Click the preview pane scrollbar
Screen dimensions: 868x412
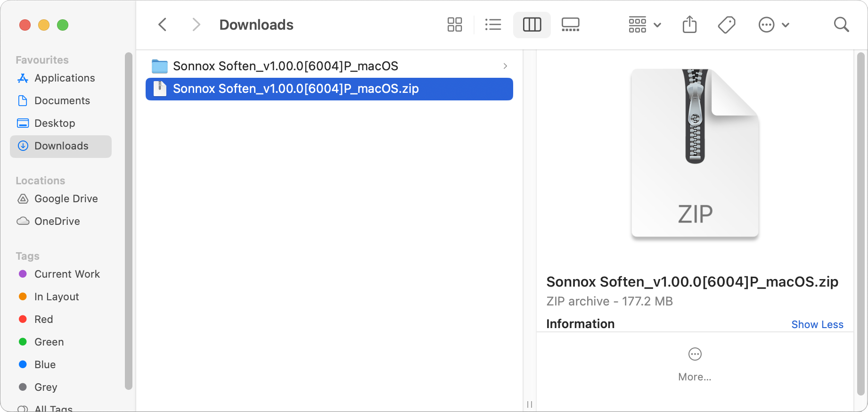point(860,224)
